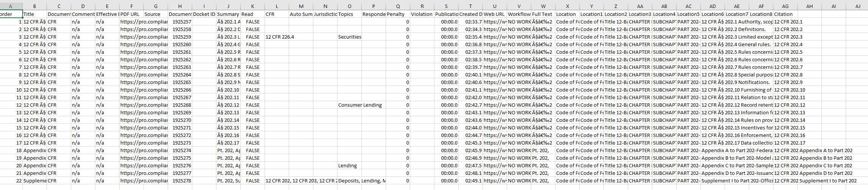Select column Q header letter
868x190 pixels.
[398, 6]
